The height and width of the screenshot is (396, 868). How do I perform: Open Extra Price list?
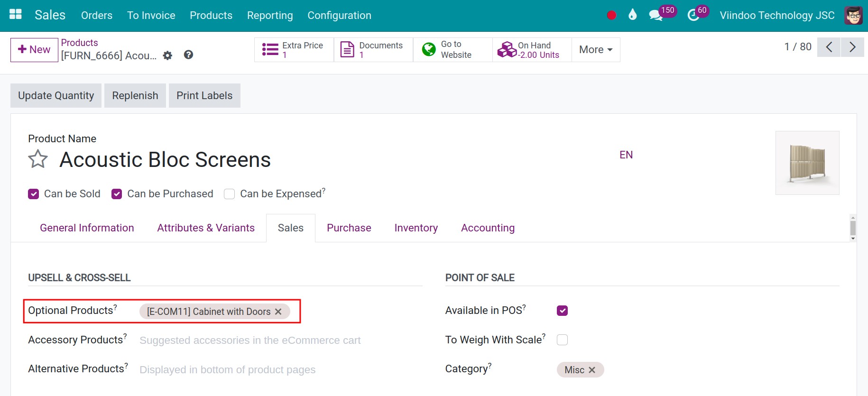(x=294, y=50)
